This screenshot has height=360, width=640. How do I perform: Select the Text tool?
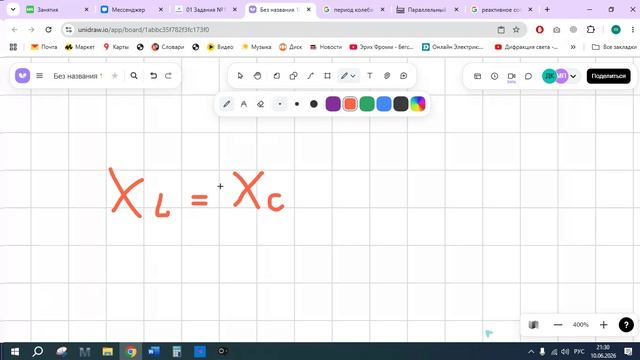370,76
